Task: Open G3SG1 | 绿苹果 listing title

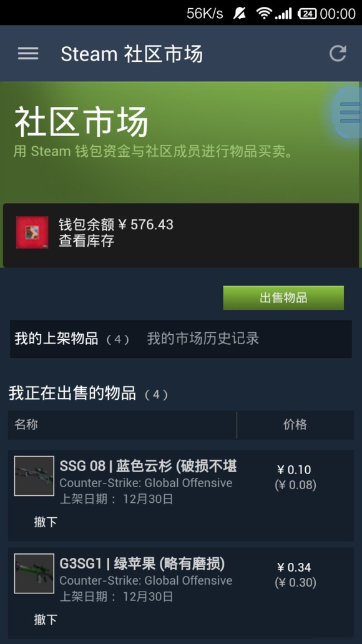Action: pos(142,564)
